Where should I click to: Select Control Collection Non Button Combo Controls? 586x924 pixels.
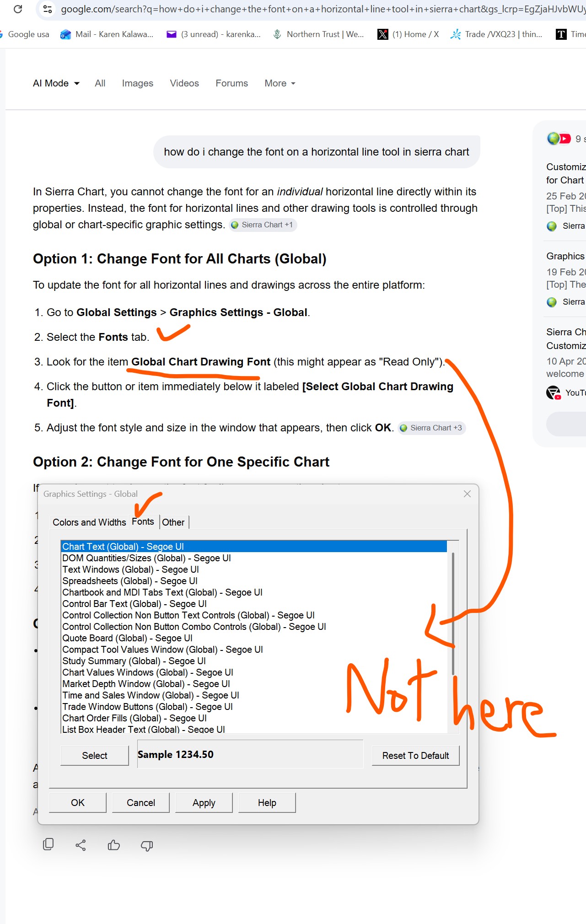[x=254, y=627]
